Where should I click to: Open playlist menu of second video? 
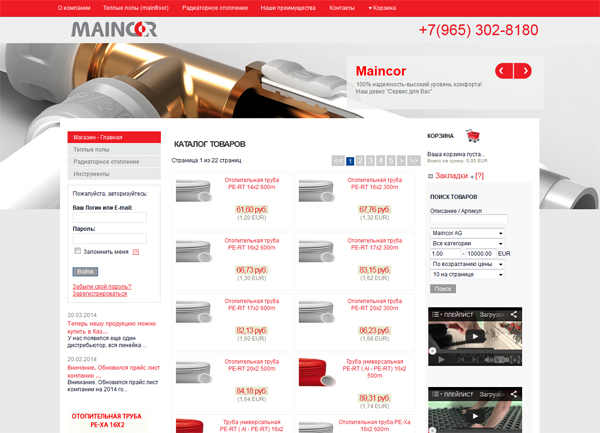coord(452,394)
